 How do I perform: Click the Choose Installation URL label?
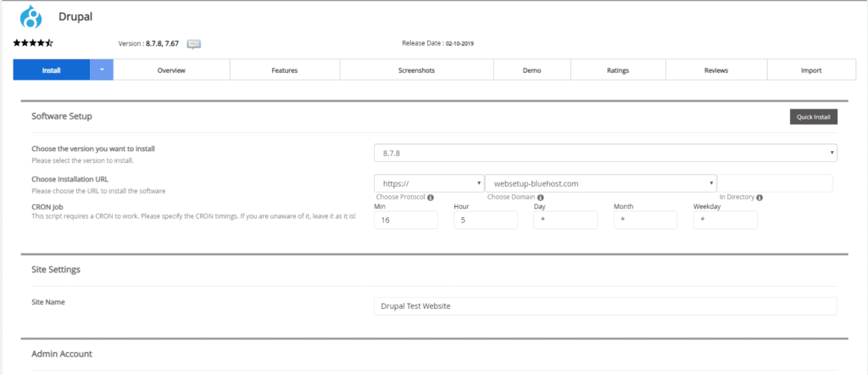pos(70,180)
